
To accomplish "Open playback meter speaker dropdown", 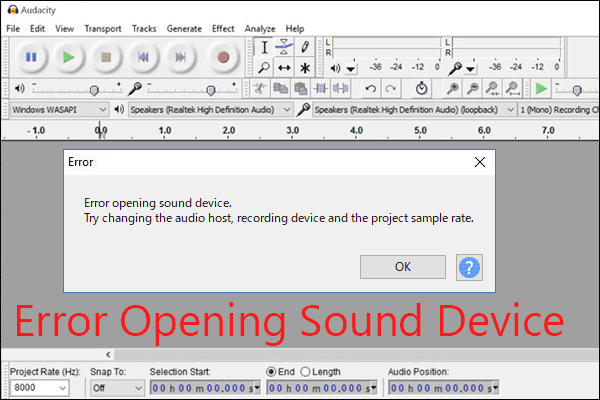I will pyautogui.click(x=350, y=69).
